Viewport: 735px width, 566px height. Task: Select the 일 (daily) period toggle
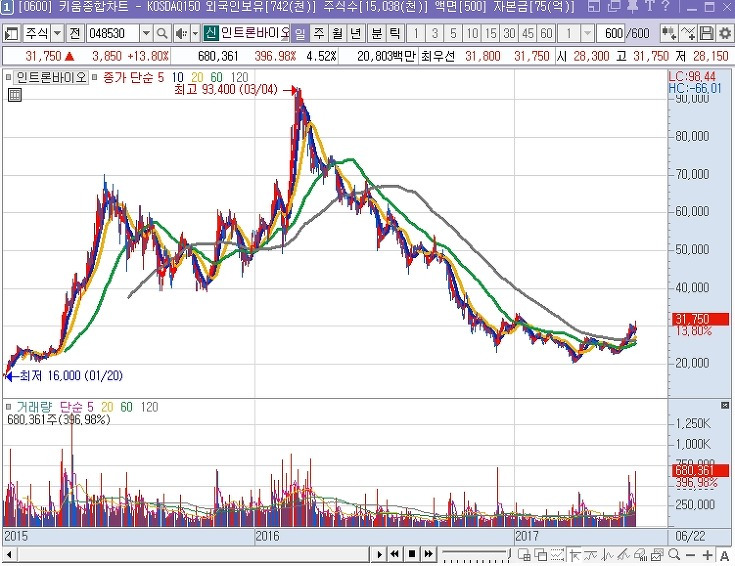[x=300, y=33]
